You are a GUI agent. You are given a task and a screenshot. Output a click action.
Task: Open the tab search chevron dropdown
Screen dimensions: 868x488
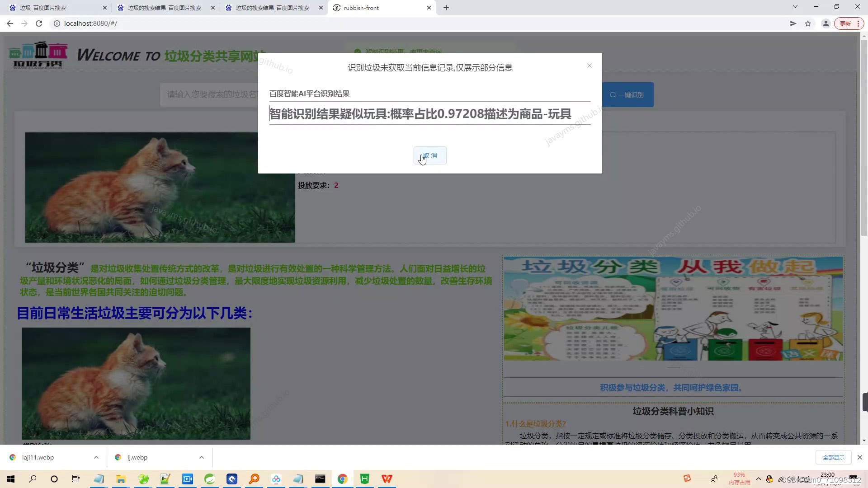[795, 7]
